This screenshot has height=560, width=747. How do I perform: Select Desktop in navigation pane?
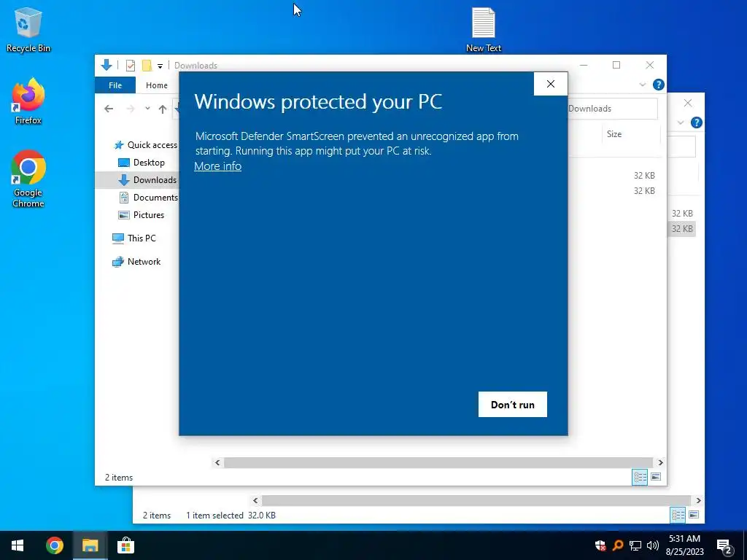click(141, 163)
